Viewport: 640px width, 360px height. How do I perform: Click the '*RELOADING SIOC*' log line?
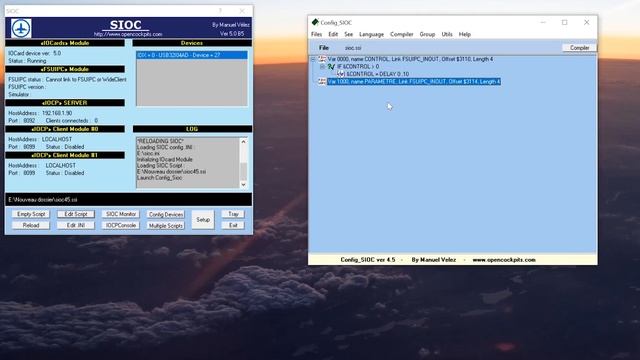[x=160, y=141]
